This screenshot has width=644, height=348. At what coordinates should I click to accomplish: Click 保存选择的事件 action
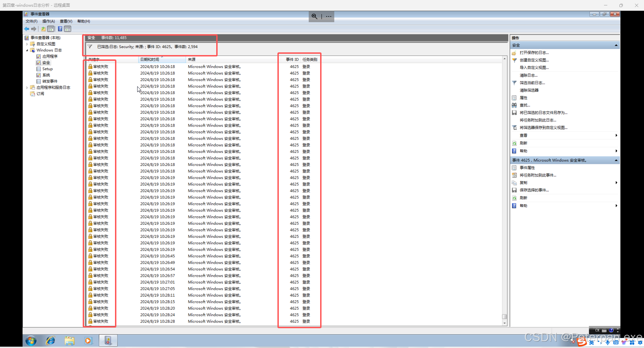pos(534,190)
